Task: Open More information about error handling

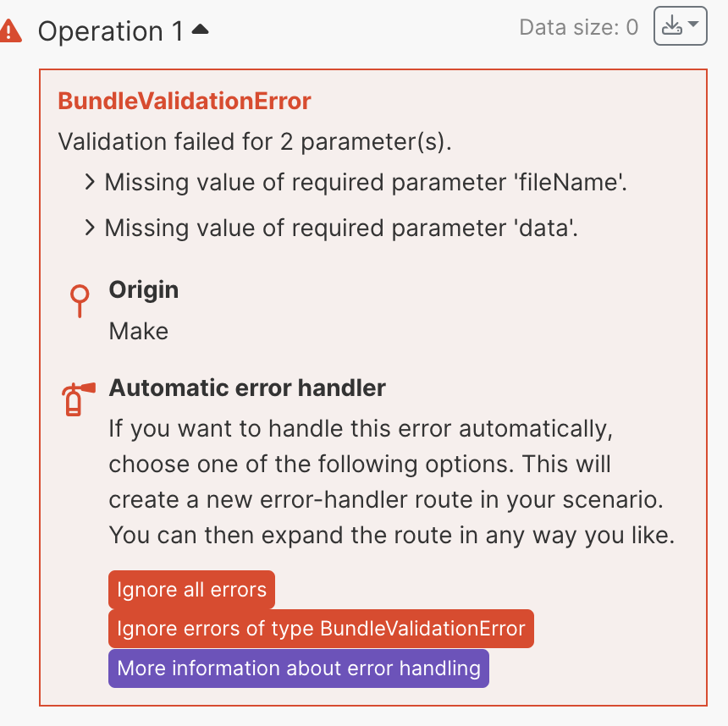Action: click(299, 668)
